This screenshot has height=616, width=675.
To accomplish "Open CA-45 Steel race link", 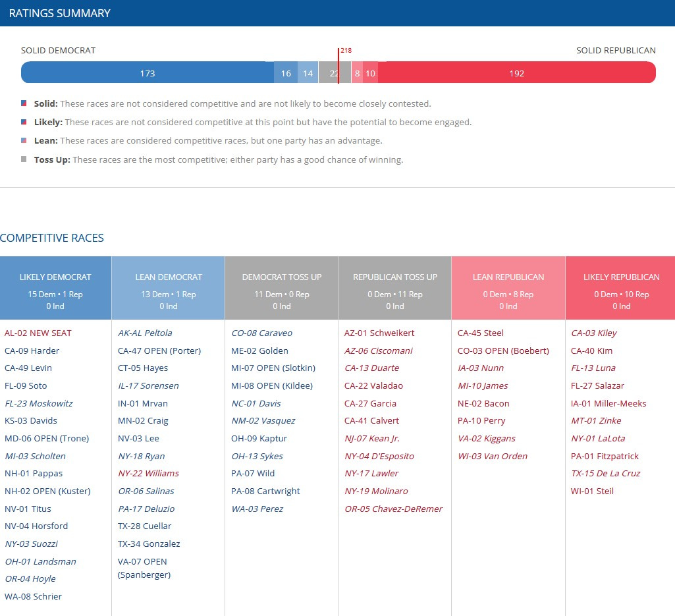I will [481, 333].
